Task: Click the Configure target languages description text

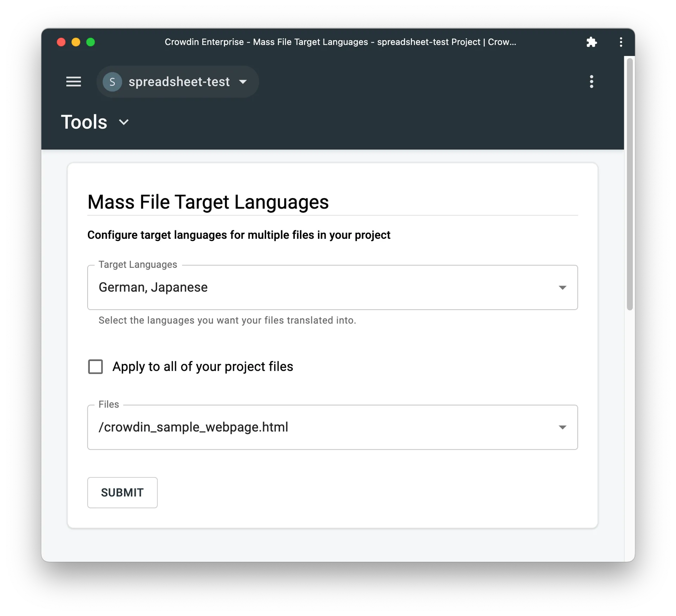Action: tap(239, 235)
